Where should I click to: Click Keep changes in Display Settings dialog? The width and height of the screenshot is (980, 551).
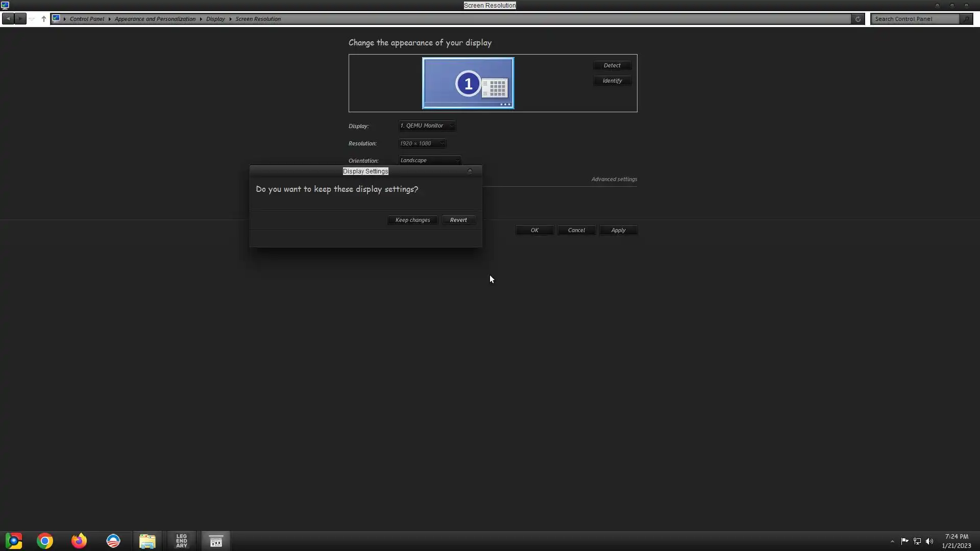click(412, 220)
